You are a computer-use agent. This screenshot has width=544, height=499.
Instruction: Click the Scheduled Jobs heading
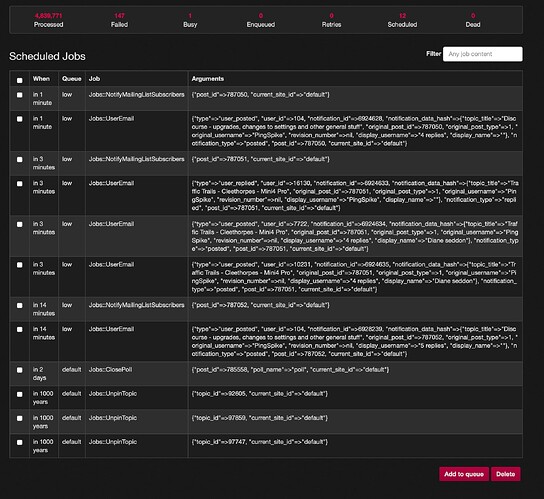tap(47, 56)
